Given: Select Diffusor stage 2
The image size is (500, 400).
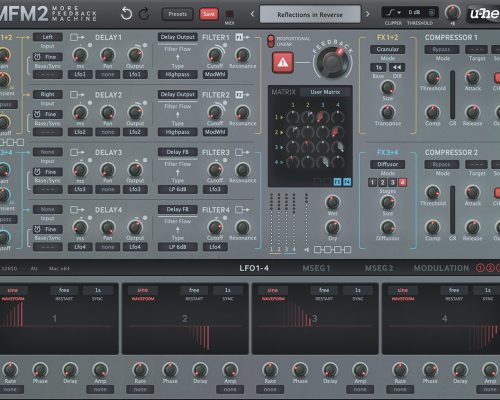Looking at the screenshot, I should coord(383,182).
